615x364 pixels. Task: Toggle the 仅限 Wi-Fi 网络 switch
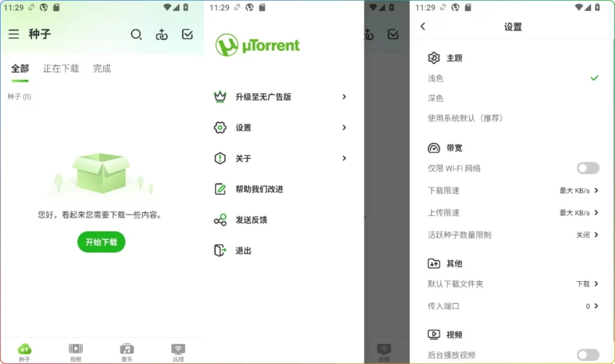(x=587, y=168)
